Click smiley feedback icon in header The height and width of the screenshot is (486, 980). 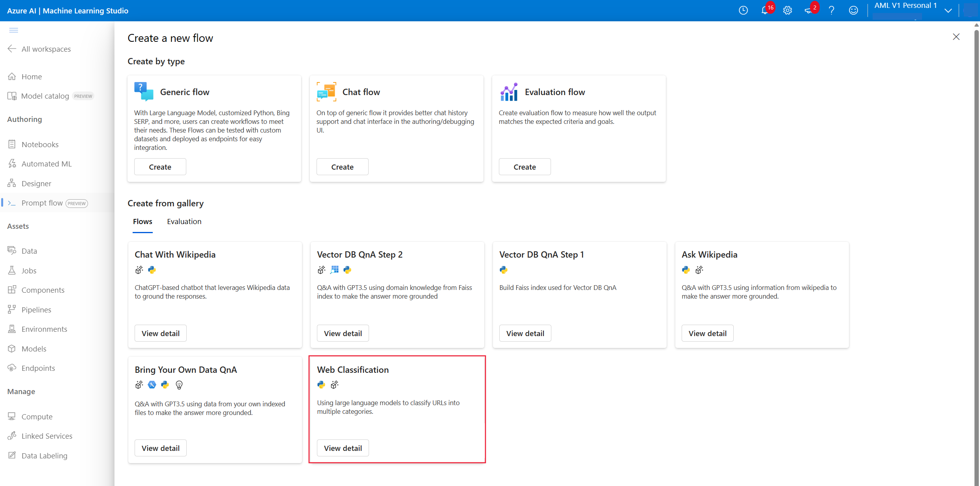853,11
